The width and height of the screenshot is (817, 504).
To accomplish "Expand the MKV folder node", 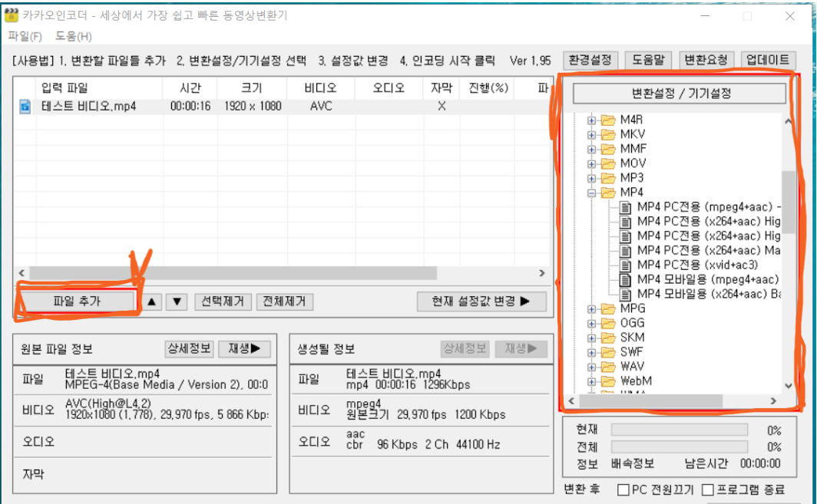I will [591, 135].
